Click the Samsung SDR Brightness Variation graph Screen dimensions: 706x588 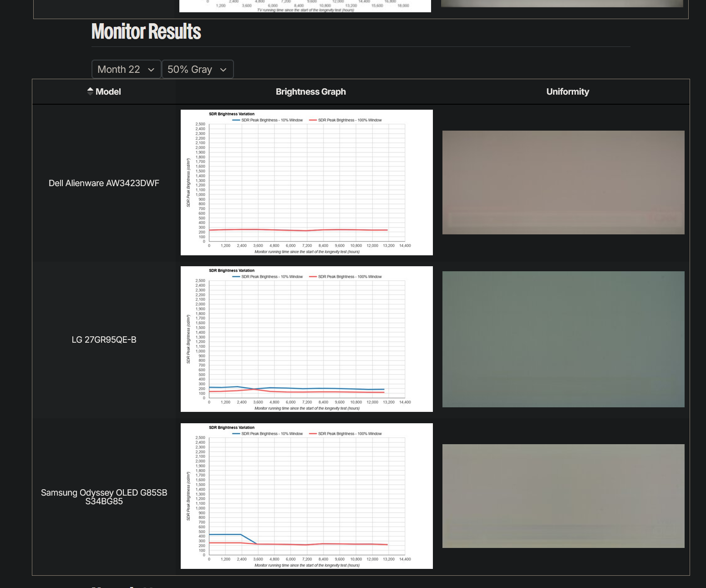pyautogui.click(x=306, y=496)
